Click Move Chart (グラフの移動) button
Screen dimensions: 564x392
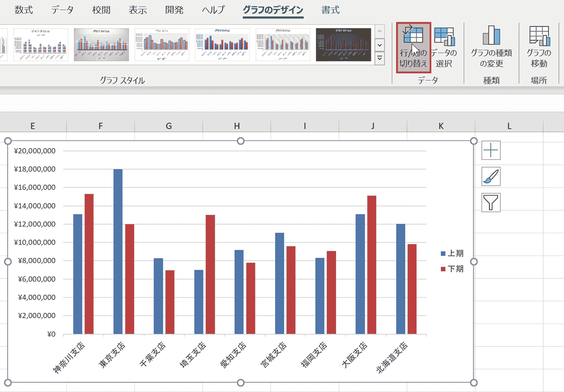(539, 48)
